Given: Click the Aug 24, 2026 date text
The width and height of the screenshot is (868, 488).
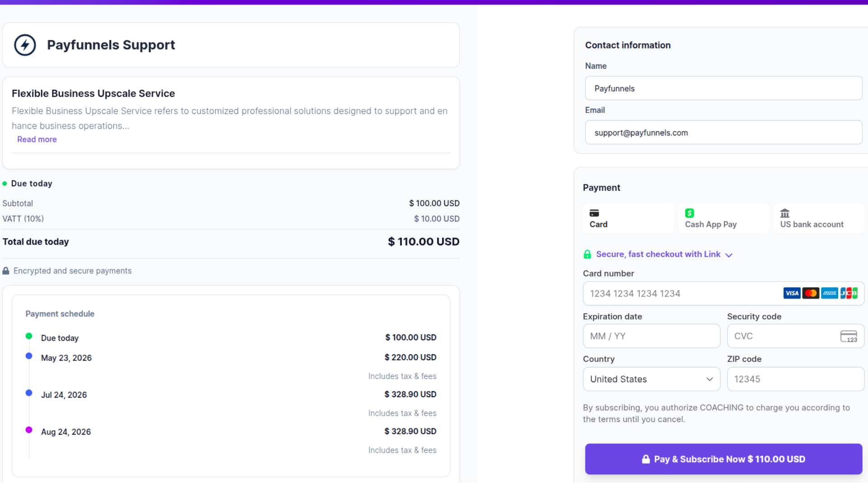Looking at the screenshot, I should 66,432.
